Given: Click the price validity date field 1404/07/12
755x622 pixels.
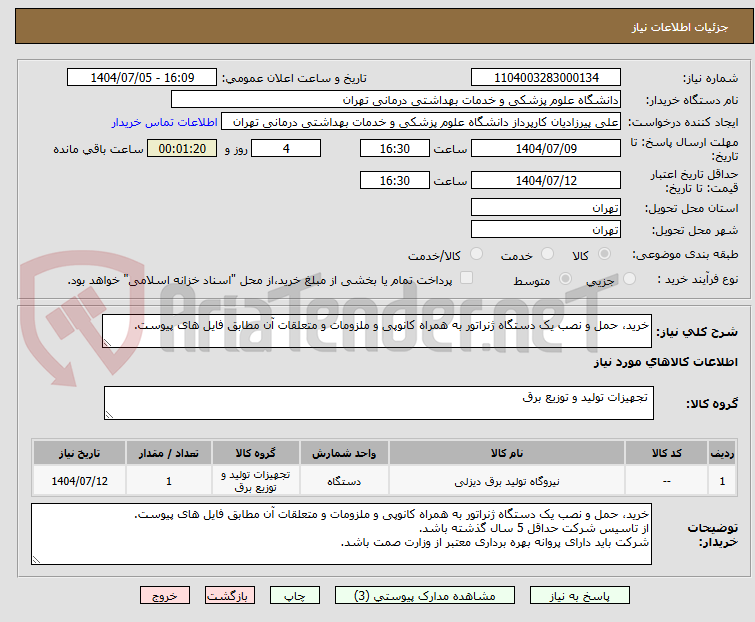Looking at the screenshot, I should [546, 181].
